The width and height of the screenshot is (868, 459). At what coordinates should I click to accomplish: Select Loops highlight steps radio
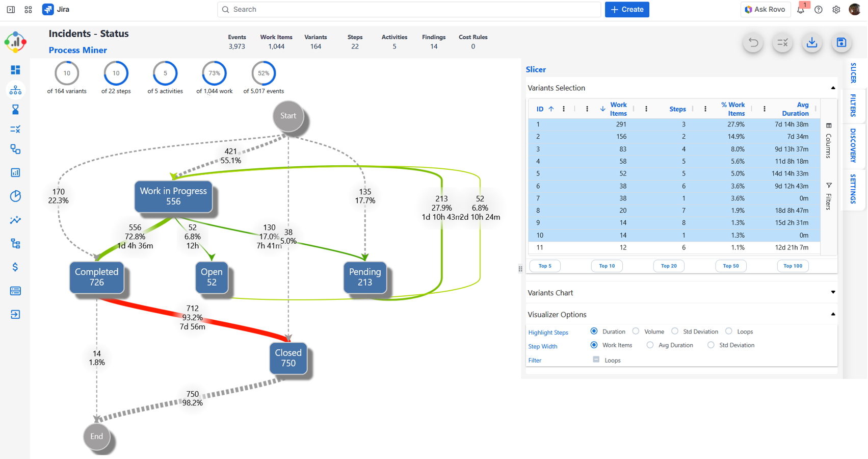pos(729,331)
